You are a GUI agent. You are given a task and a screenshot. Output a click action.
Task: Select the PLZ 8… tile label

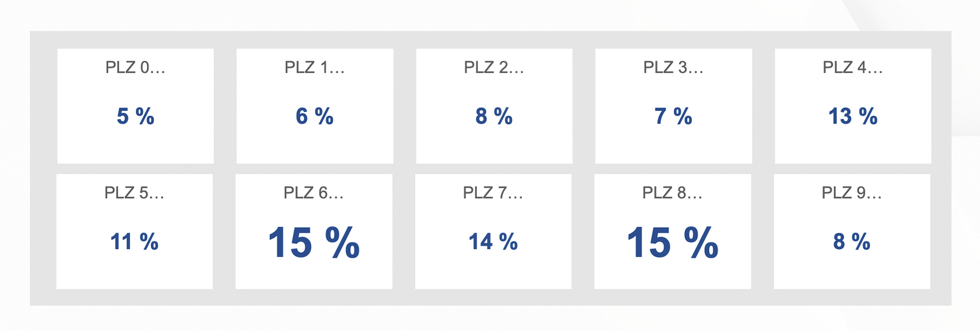tap(672, 193)
